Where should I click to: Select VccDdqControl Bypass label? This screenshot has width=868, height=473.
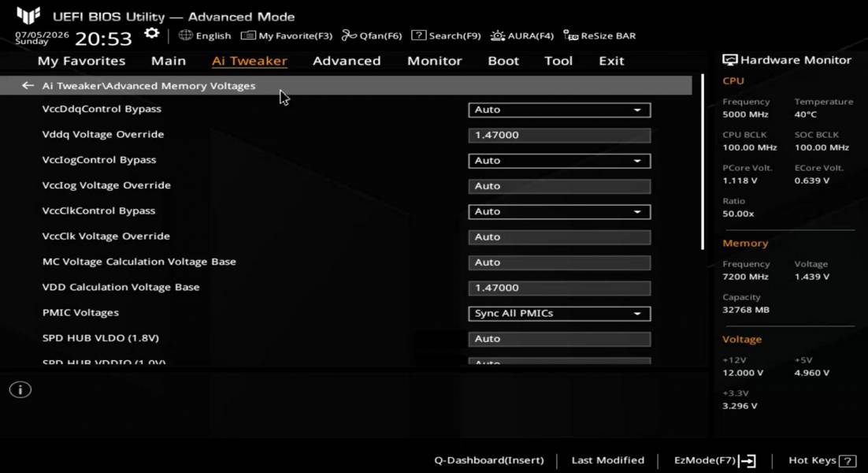point(102,109)
